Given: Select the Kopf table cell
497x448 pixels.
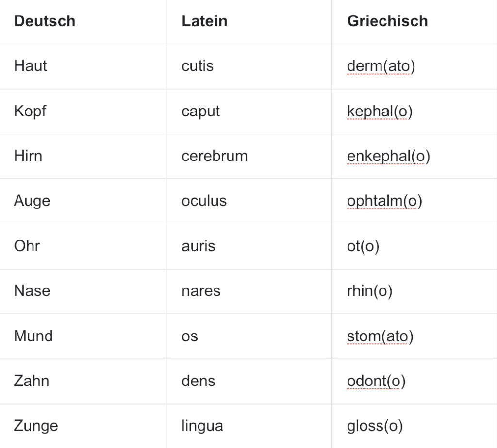Looking at the screenshot, I should pos(83,112).
